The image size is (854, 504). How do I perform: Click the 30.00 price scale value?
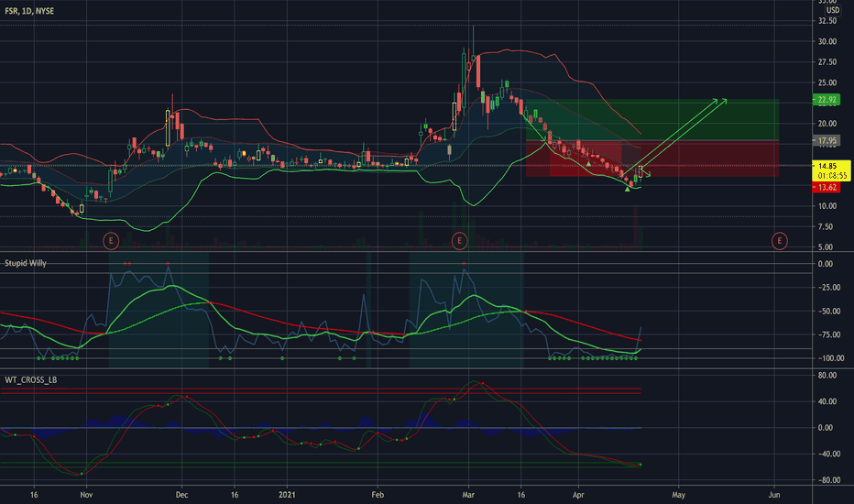click(x=827, y=41)
